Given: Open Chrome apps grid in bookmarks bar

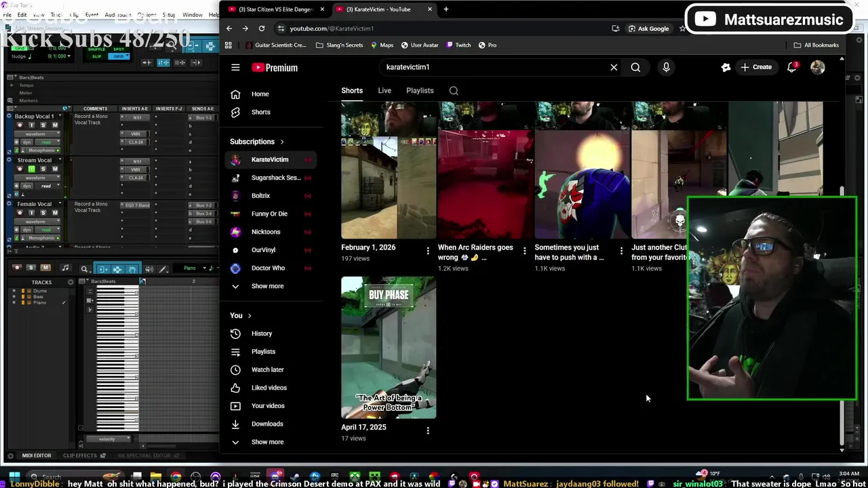Looking at the screenshot, I should [x=229, y=45].
